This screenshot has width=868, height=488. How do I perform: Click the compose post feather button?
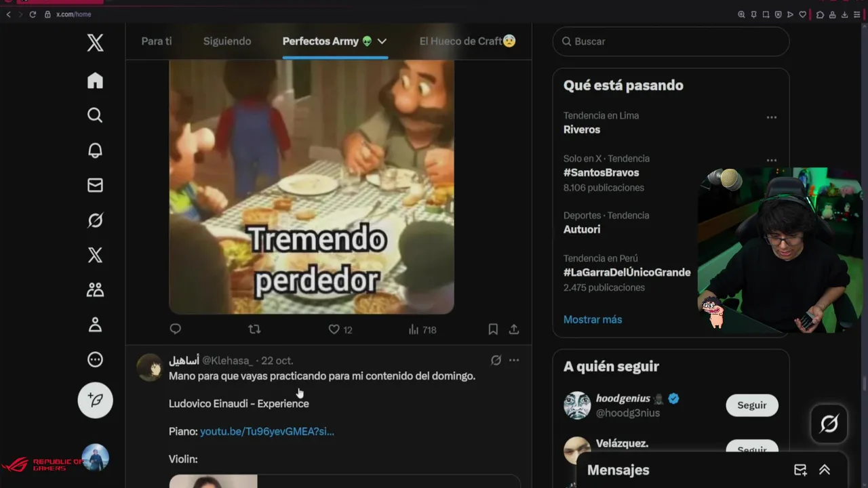tap(95, 401)
